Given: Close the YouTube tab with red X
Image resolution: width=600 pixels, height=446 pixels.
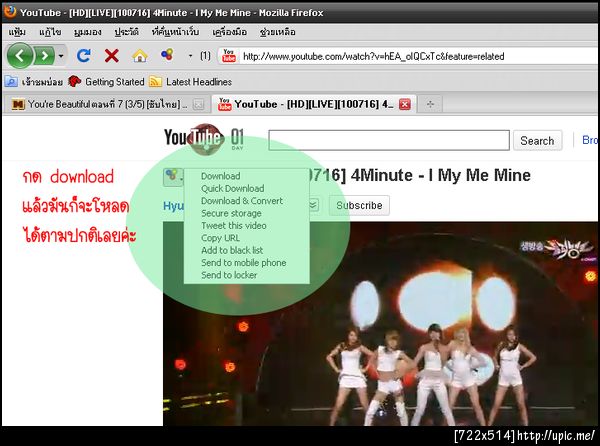Looking at the screenshot, I should (405, 104).
